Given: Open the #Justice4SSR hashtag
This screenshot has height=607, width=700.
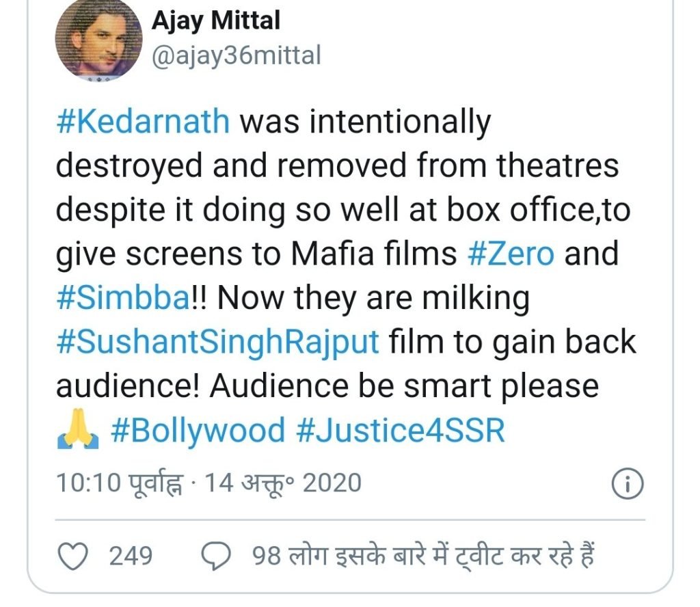Looking at the screenshot, I should point(401,430).
